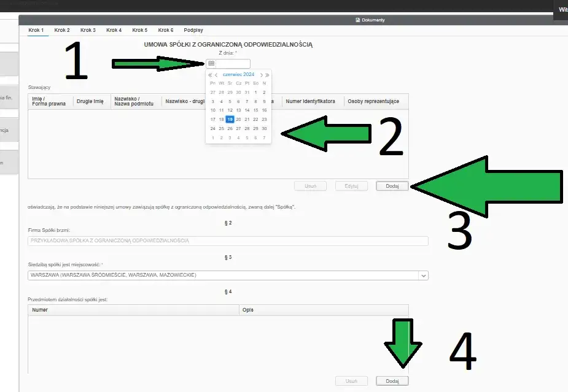The image size is (568, 392).
Task: Open the Krok 3 tab
Action: click(x=88, y=30)
